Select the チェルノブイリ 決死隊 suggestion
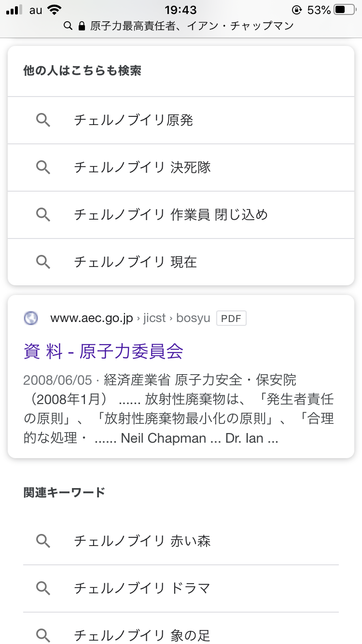 click(x=142, y=168)
